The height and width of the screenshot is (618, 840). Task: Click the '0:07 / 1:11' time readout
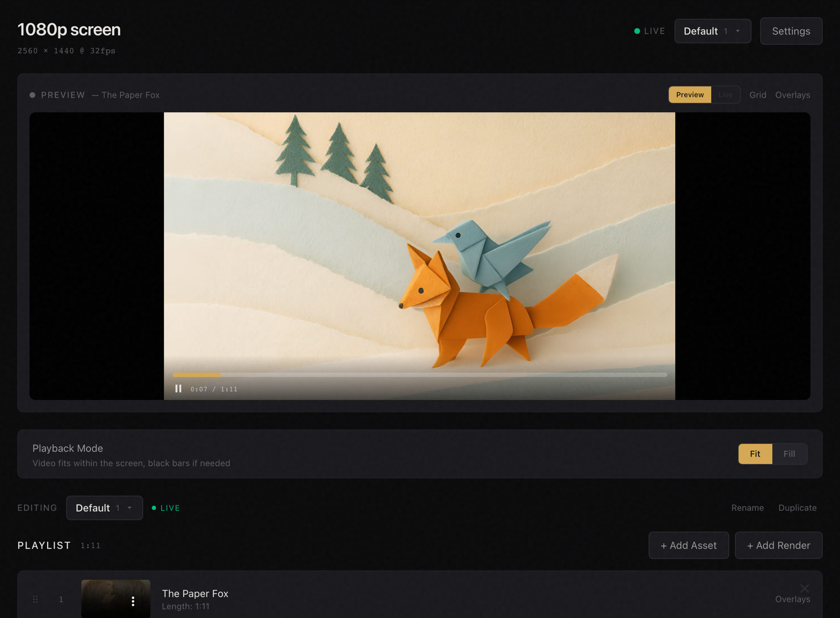point(214,389)
